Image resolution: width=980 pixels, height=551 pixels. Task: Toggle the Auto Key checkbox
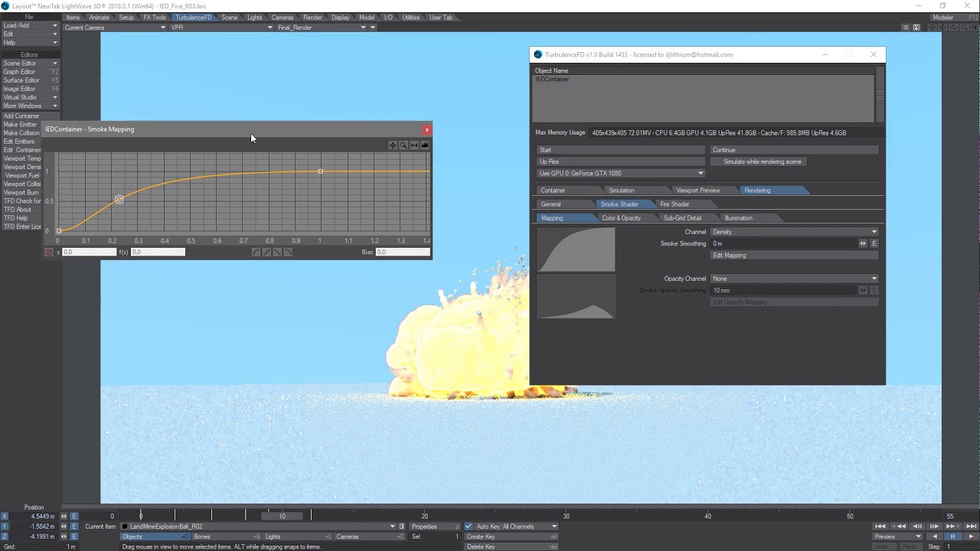point(469,527)
